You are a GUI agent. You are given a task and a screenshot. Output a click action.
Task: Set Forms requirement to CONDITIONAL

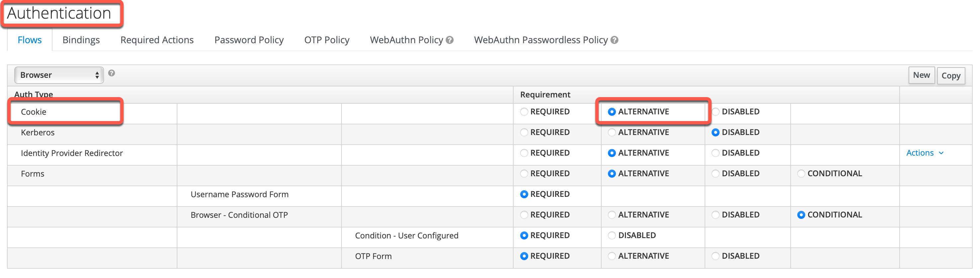(x=801, y=174)
